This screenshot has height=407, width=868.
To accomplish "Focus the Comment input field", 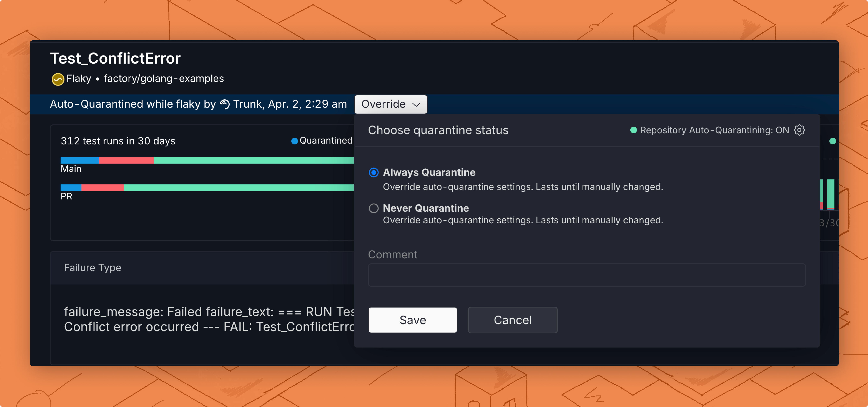I will tap(587, 275).
